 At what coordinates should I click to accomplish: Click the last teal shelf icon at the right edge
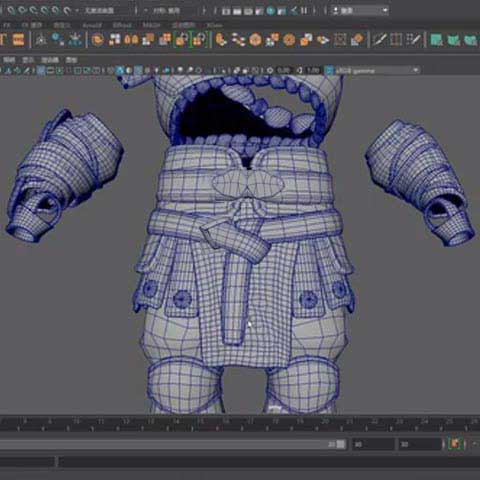(472, 40)
